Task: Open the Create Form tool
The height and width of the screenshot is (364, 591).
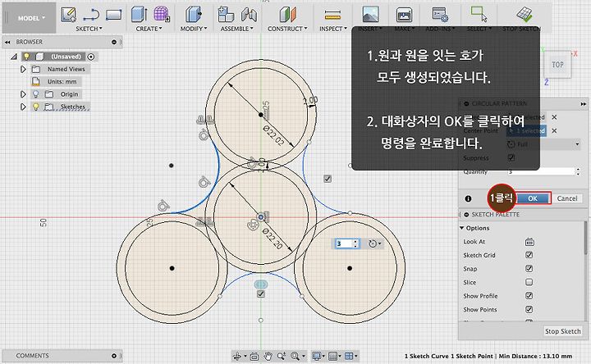Action: [162, 15]
